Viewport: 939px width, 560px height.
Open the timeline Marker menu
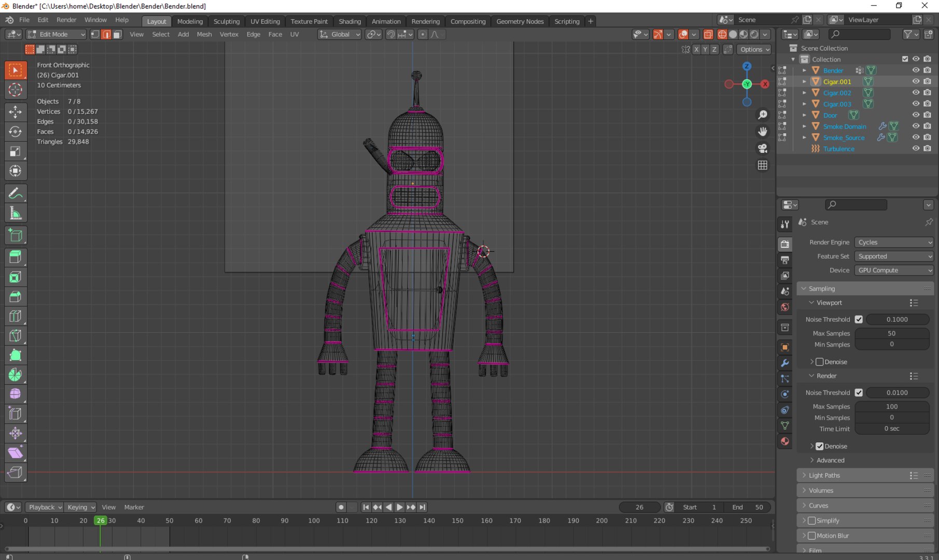[x=134, y=507]
